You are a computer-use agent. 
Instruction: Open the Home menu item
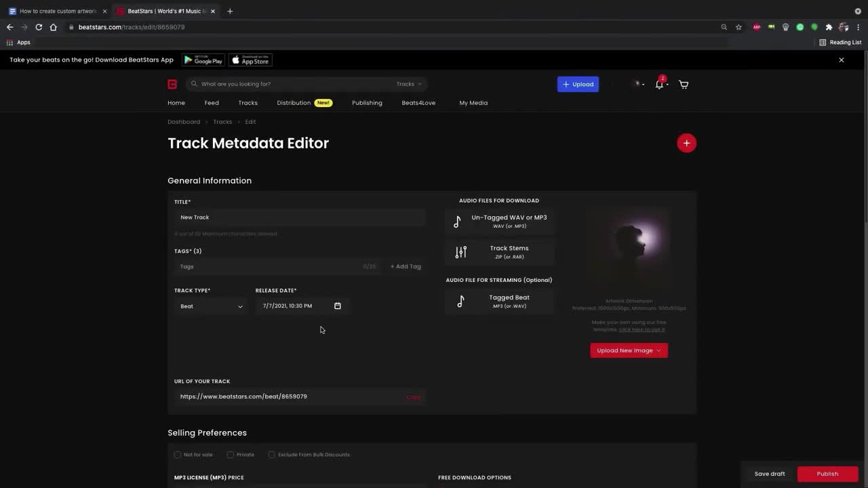point(176,103)
